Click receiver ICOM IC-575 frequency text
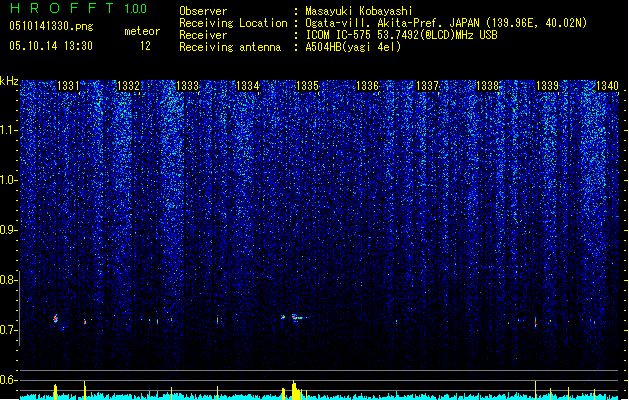The height and width of the screenshot is (400, 629). pos(401,35)
